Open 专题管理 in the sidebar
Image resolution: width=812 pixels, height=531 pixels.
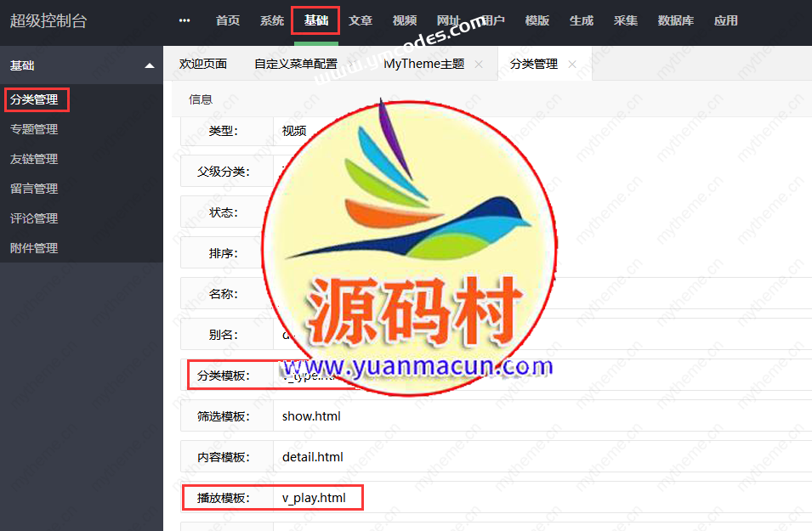tap(34, 129)
